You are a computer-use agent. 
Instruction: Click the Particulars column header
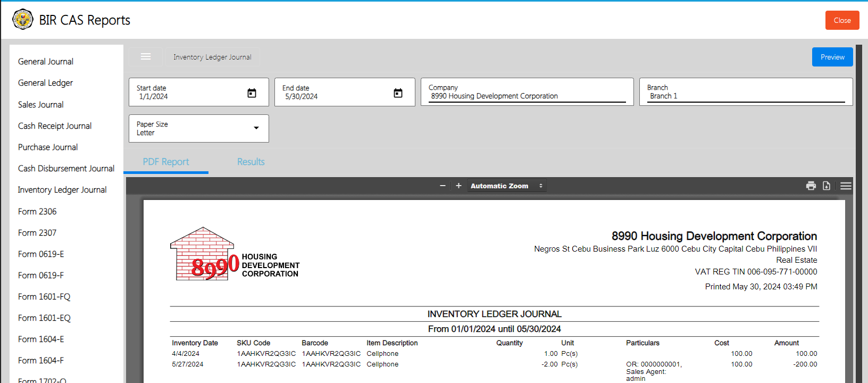pyautogui.click(x=642, y=343)
